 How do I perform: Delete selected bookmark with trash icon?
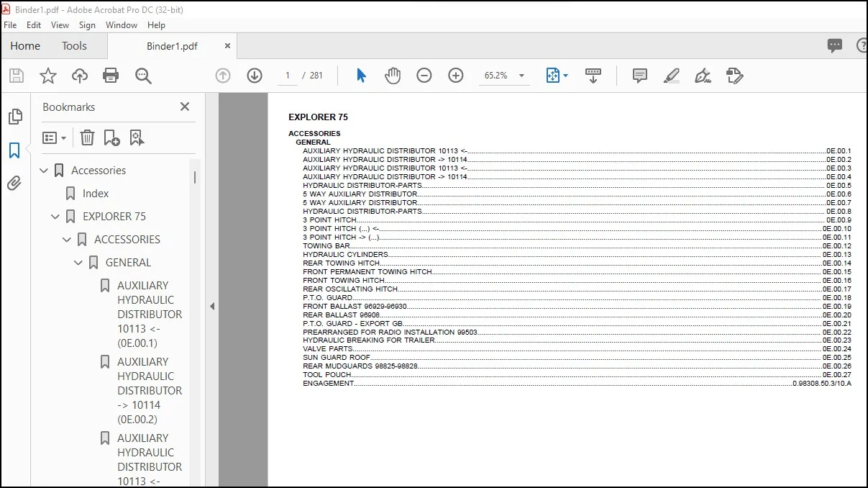pos(87,137)
